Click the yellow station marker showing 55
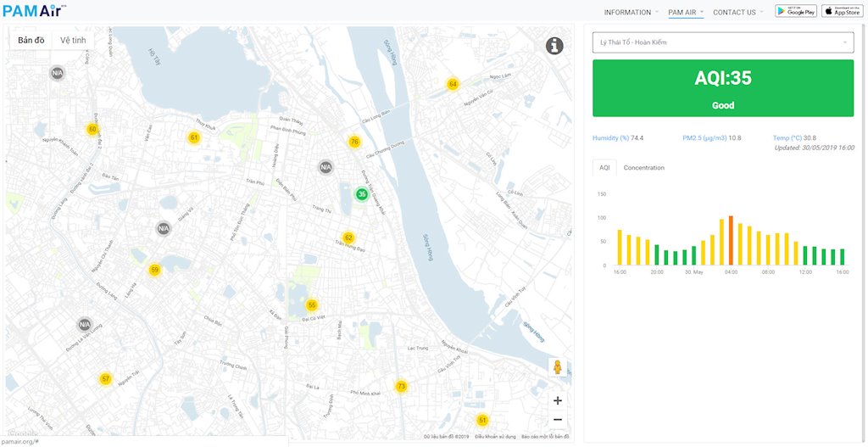This screenshot has width=868, height=447. pos(312,305)
